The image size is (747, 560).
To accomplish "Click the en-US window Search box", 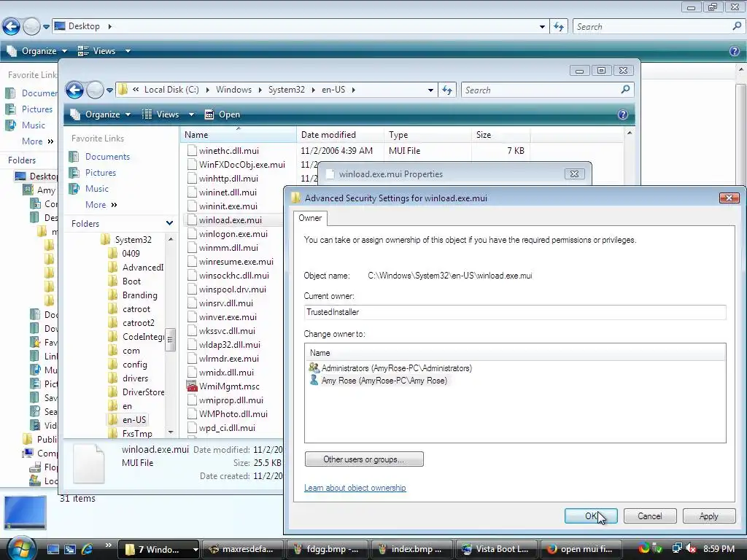I will click(x=547, y=90).
